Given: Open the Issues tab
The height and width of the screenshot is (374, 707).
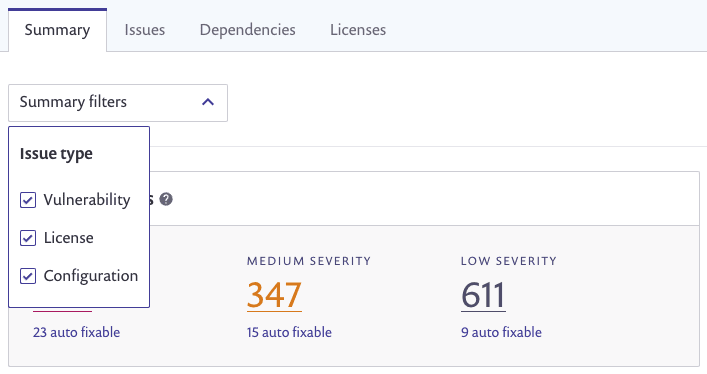Looking at the screenshot, I should [145, 30].
